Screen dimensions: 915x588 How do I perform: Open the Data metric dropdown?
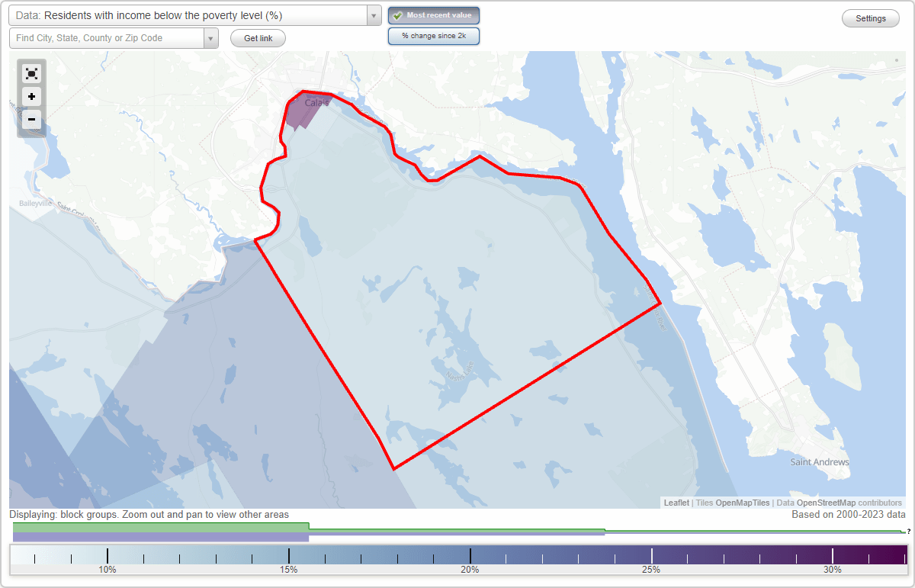(x=191, y=15)
